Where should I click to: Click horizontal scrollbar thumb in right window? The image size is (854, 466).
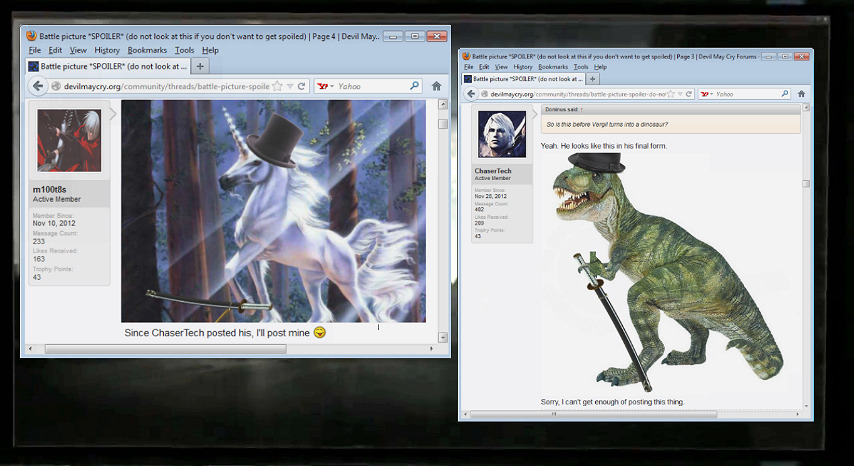coord(593,414)
